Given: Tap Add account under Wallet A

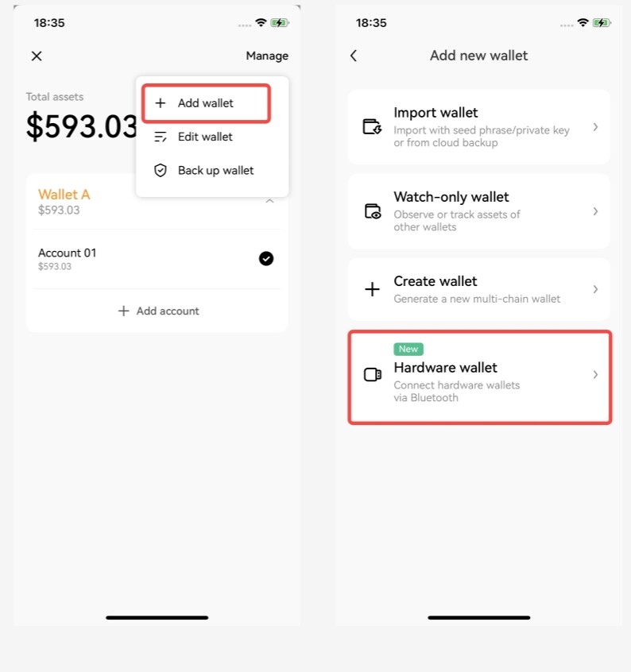Looking at the screenshot, I should 159,311.
